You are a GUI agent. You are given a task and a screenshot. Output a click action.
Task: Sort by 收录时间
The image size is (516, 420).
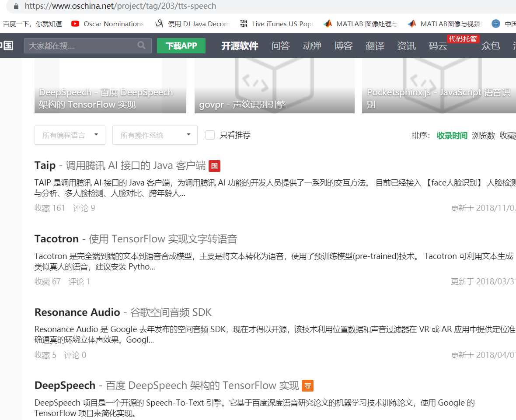[x=452, y=135]
